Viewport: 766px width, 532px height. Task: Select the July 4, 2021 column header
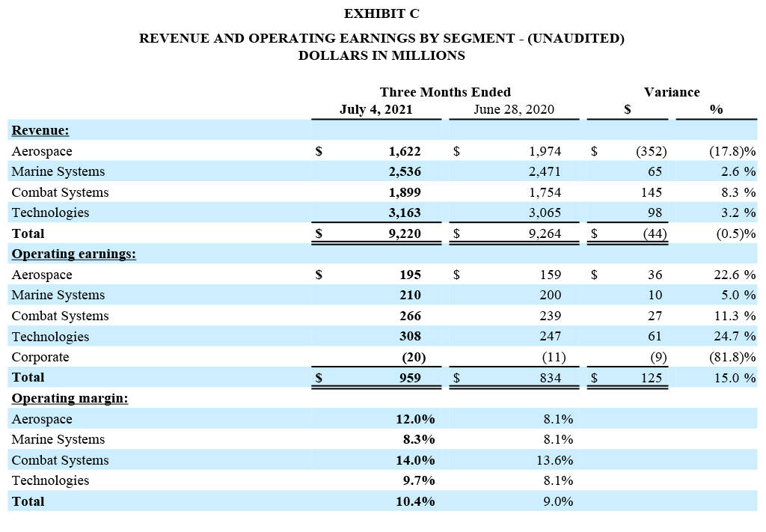(x=376, y=109)
